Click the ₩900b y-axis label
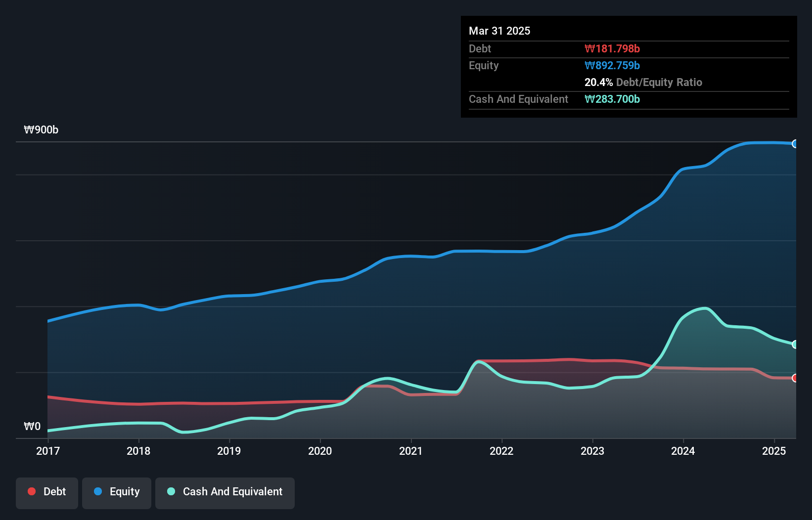The width and height of the screenshot is (812, 520). pyautogui.click(x=41, y=130)
